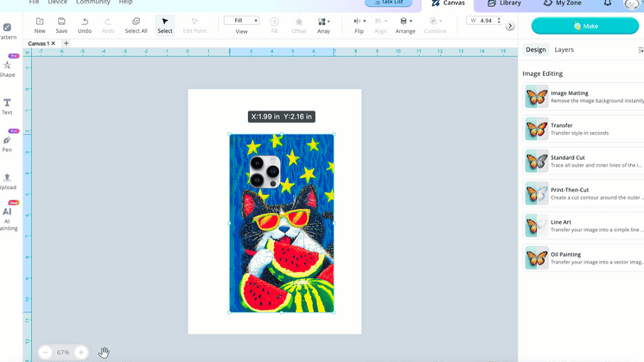Add a new canvas tab

(x=66, y=43)
